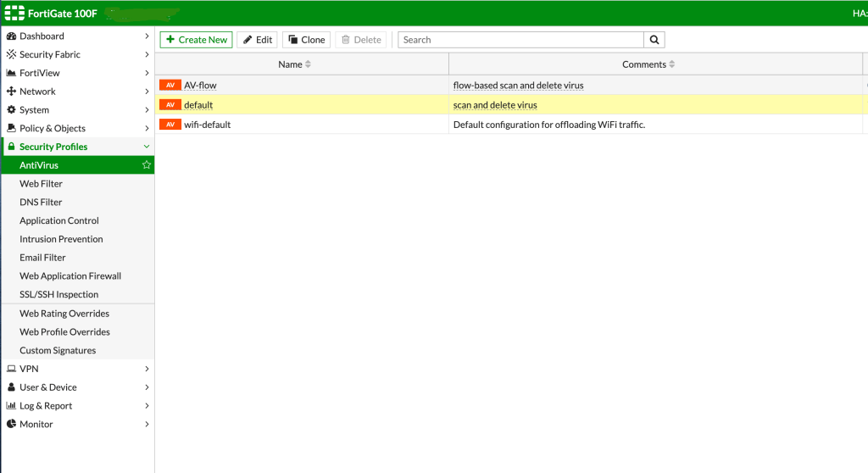
Task: Collapse the Security Profiles section chevron
Action: (x=147, y=147)
